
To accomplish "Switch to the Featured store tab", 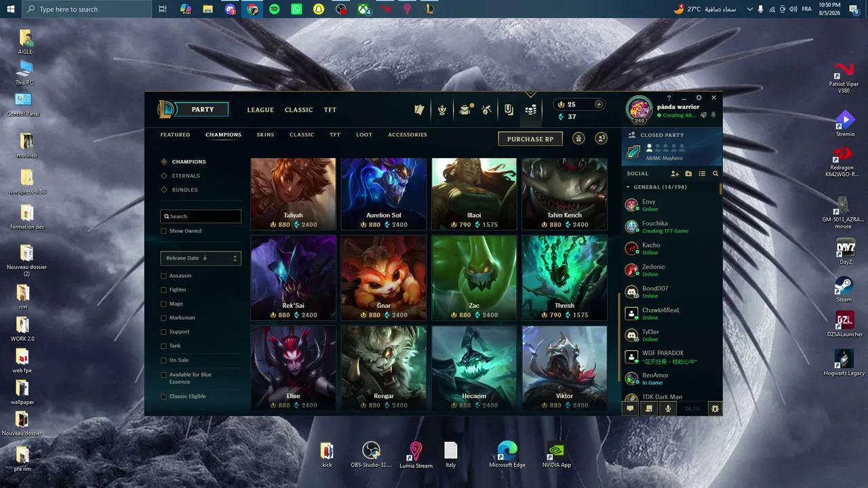I will (x=175, y=135).
